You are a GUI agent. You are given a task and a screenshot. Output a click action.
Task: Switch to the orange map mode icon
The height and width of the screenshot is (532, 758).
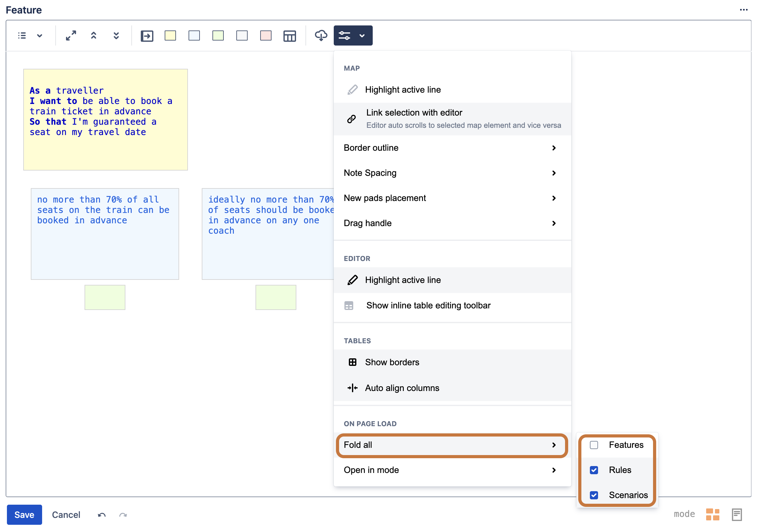click(713, 514)
